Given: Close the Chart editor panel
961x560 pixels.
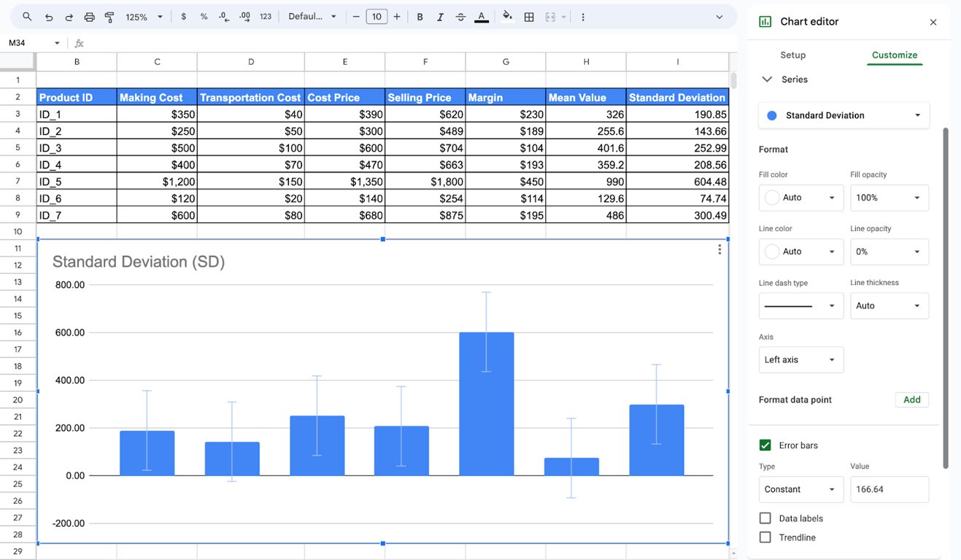Looking at the screenshot, I should [x=933, y=22].
